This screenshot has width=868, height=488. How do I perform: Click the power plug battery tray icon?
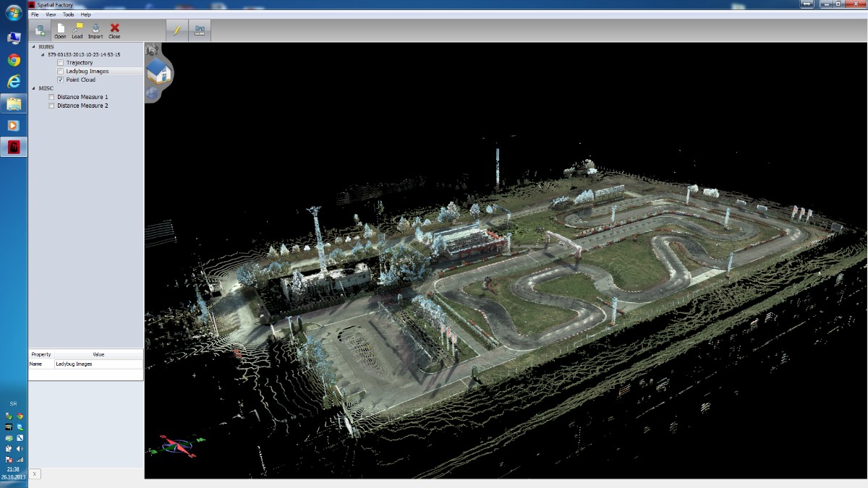coord(9,448)
